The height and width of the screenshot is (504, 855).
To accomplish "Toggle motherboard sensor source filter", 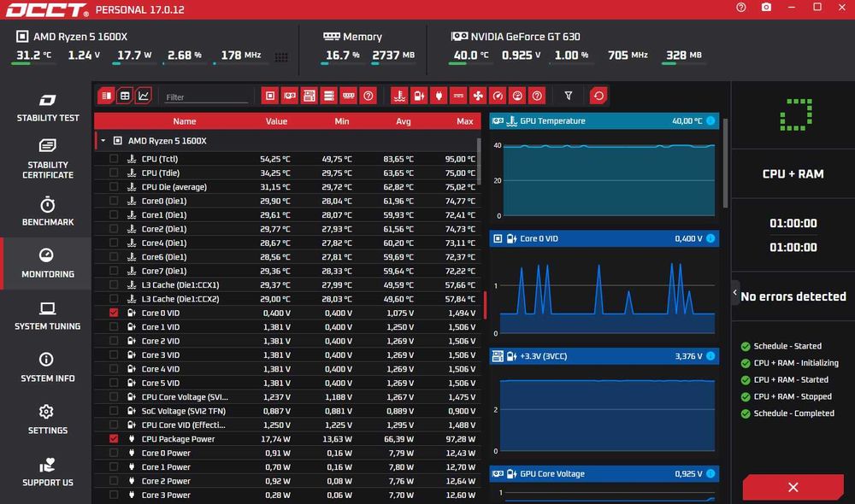I will [310, 96].
